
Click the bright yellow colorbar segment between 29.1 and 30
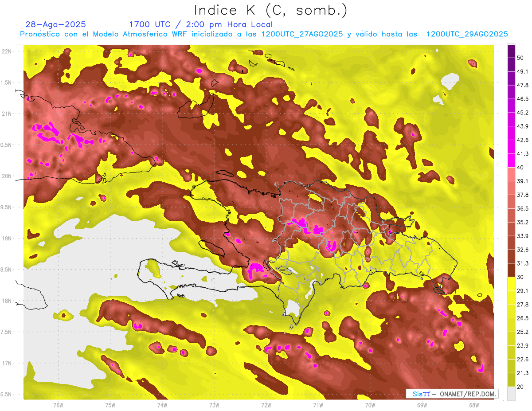pos(511,284)
